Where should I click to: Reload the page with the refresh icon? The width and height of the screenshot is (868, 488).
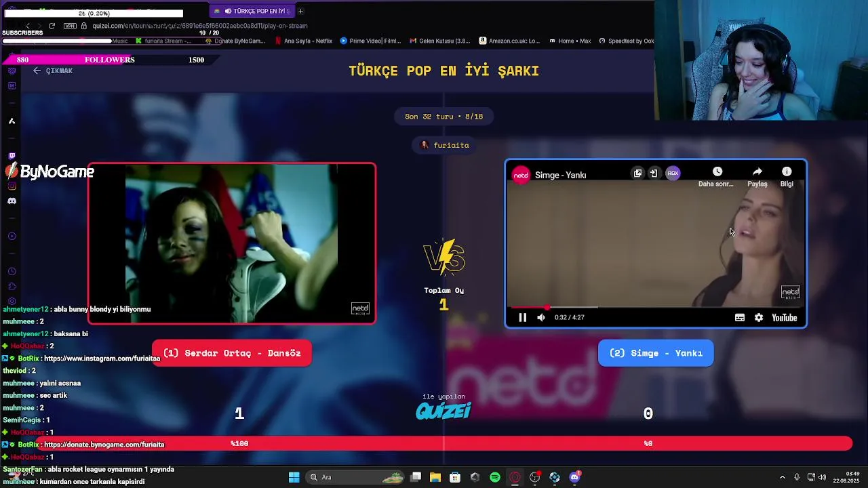[52, 26]
